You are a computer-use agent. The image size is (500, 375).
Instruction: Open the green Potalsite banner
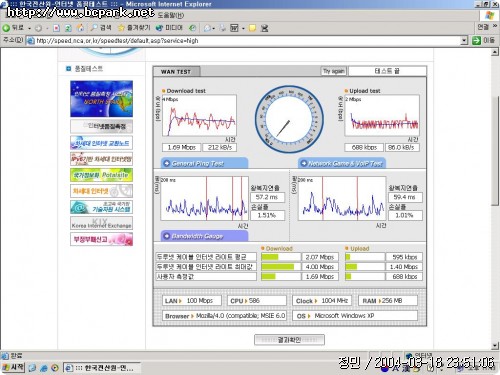[101, 175]
